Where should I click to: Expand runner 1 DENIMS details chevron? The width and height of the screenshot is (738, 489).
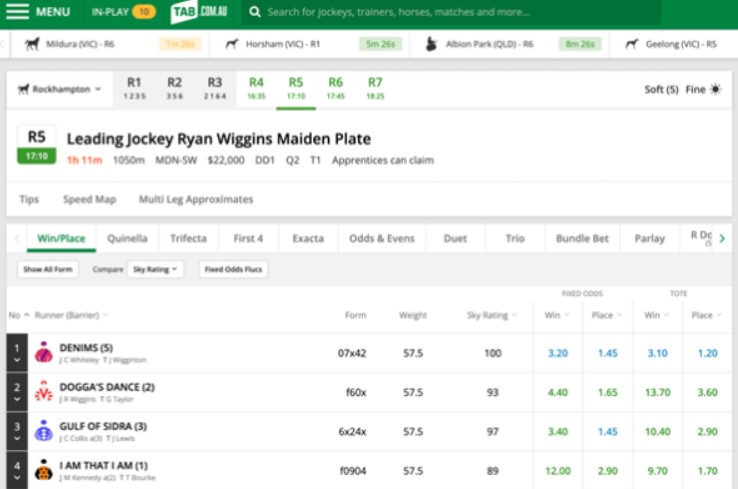pos(15,362)
